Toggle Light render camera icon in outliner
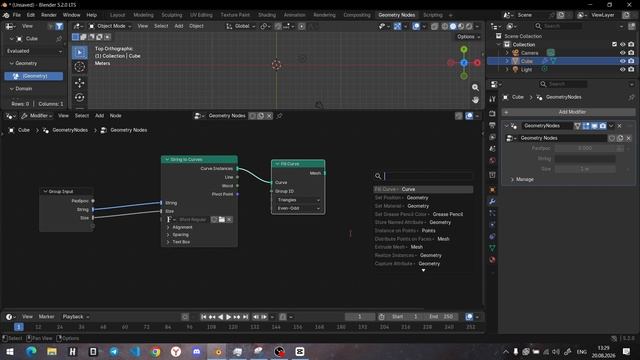Viewport: 640px width, 360px height. [x=631, y=69]
